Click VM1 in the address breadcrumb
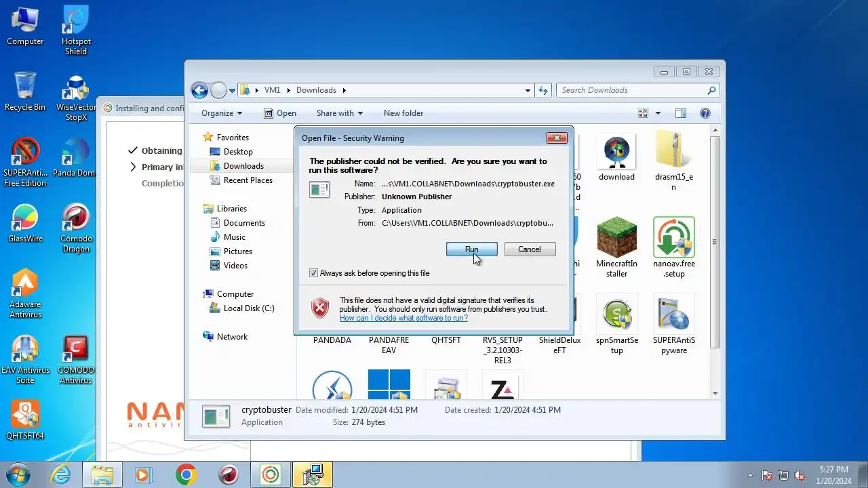This screenshot has height=488, width=868. 272,90
